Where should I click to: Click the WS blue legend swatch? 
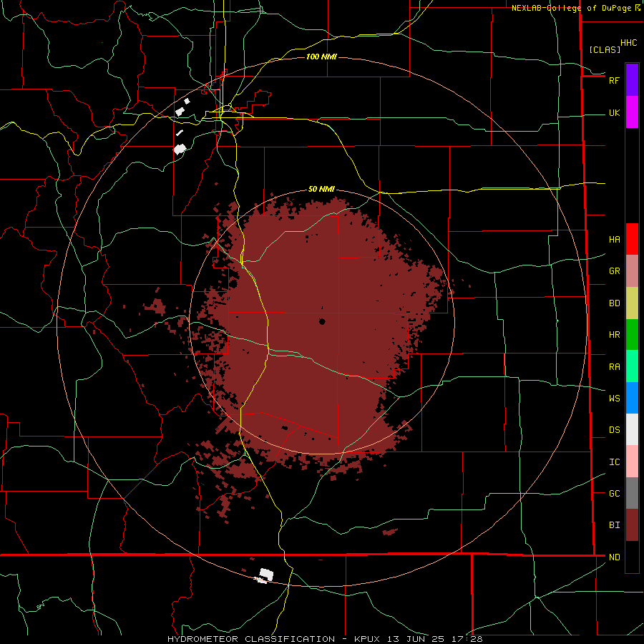point(632,398)
